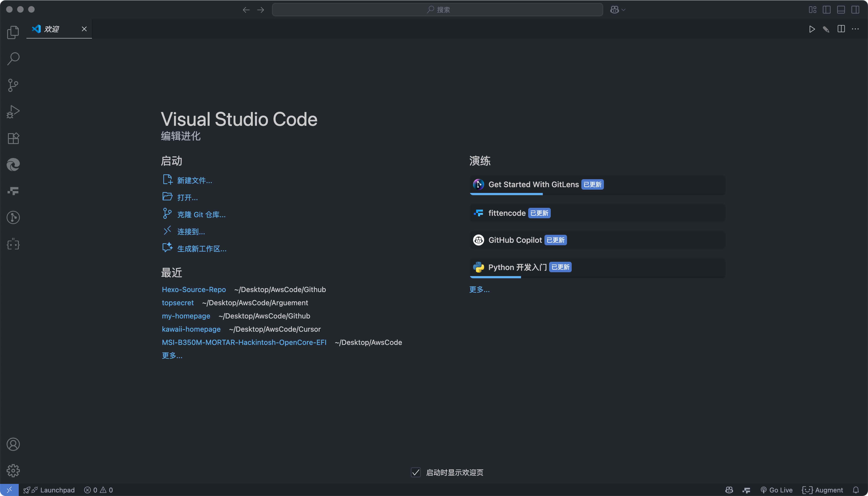Screen dimensions: 868x496
Task: Open the Accounts icon
Action: point(13,444)
